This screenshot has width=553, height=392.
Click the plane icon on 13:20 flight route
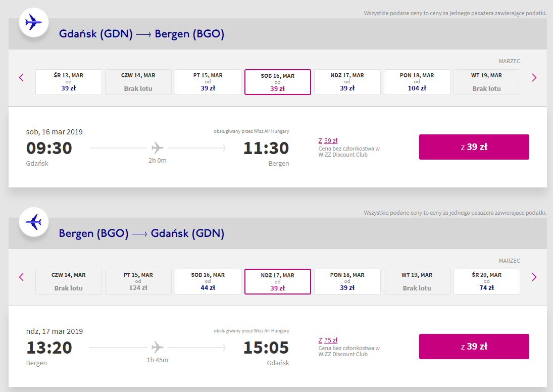(158, 348)
